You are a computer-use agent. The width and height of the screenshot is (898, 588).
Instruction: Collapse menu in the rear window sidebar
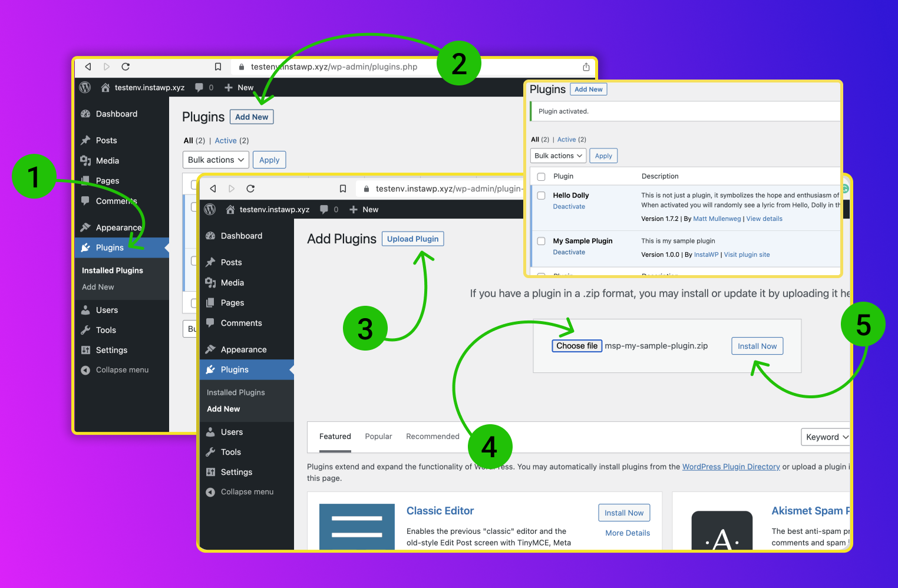[x=122, y=370]
